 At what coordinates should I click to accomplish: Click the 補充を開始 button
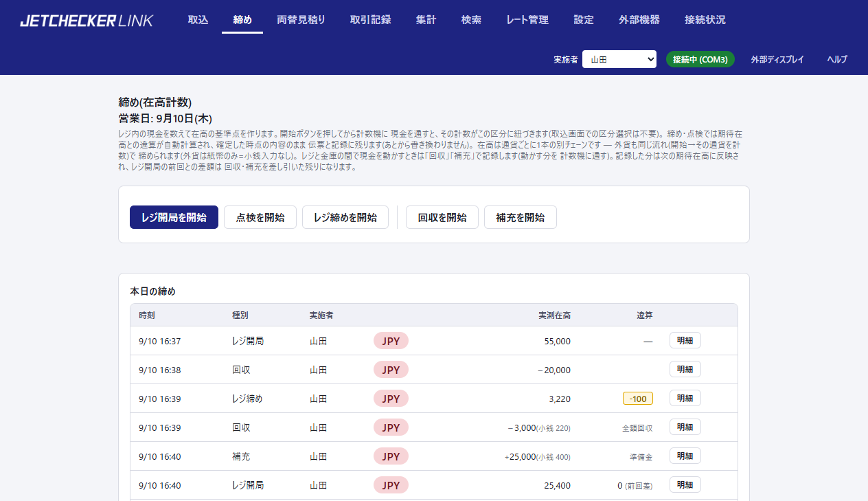tap(521, 217)
